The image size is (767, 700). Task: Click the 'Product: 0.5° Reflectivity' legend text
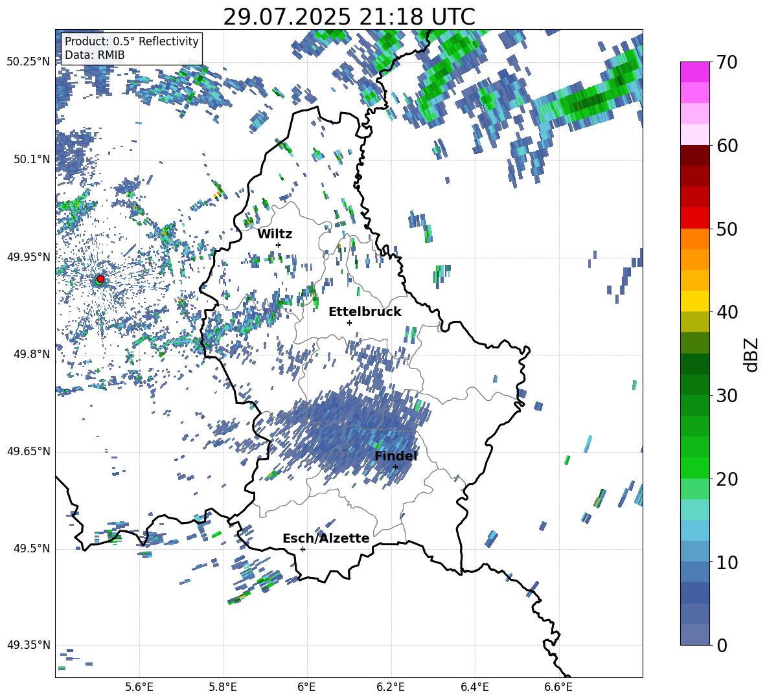[x=132, y=41]
